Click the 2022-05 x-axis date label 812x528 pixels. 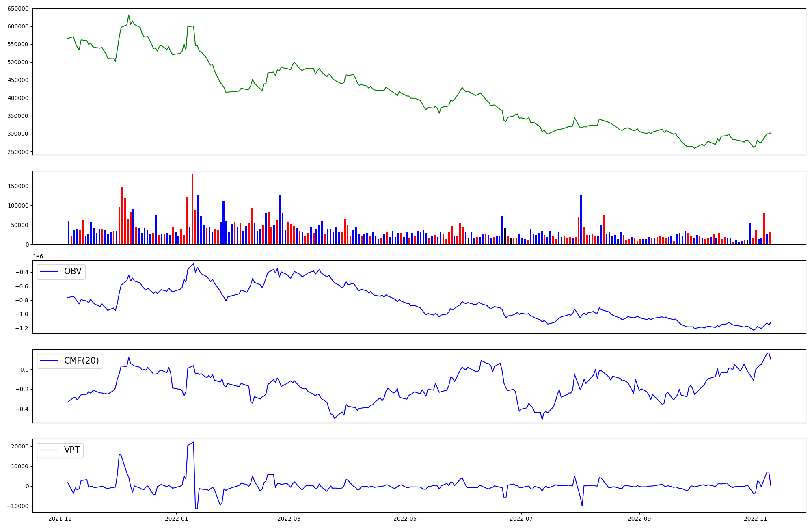405,519
